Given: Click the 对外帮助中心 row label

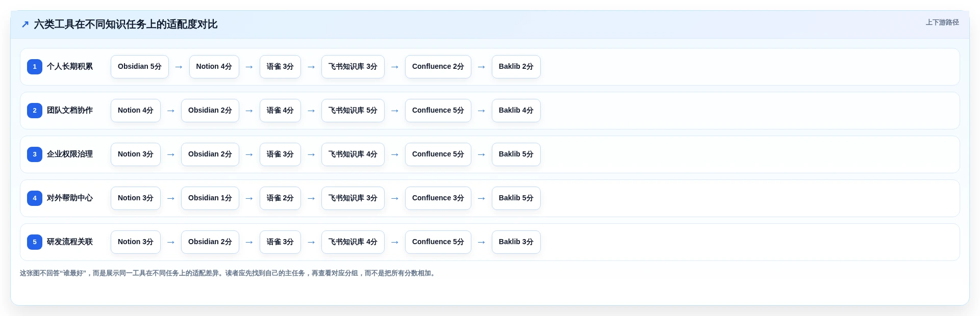Looking at the screenshot, I should point(70,198).
